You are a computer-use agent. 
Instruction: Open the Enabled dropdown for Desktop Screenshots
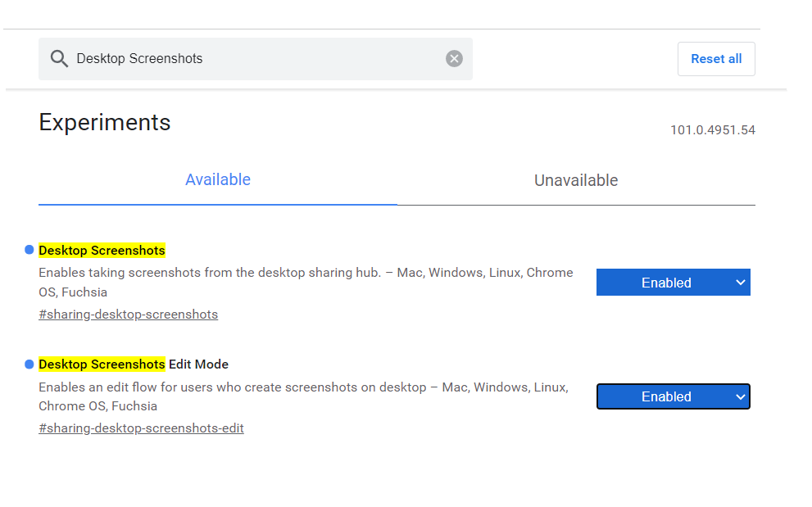click(x=666, y=283)
